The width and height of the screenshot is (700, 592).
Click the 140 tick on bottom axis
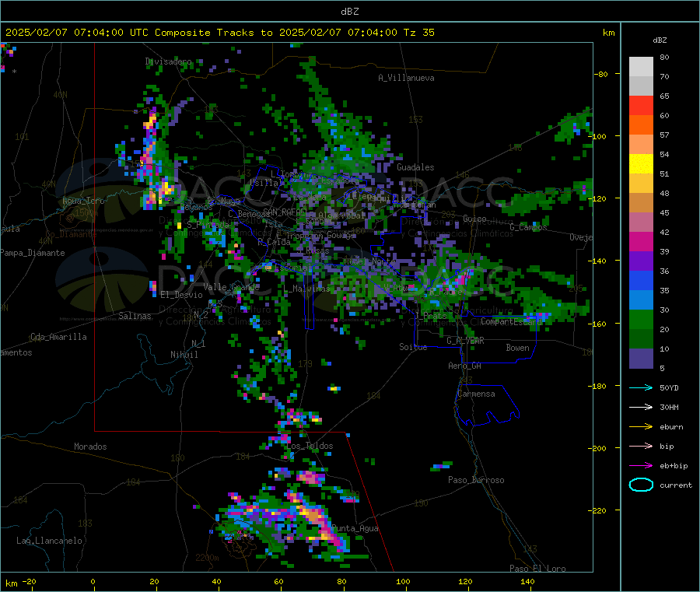[527, 582]
